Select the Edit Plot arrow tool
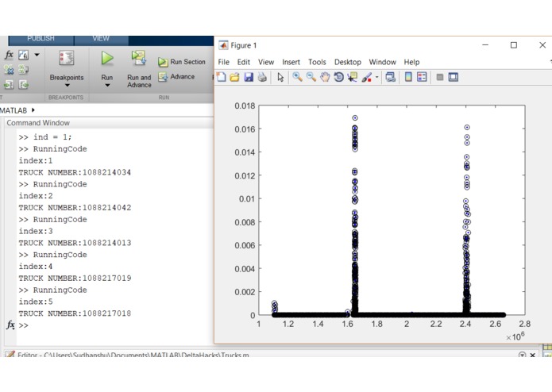 tap(280, 77)
